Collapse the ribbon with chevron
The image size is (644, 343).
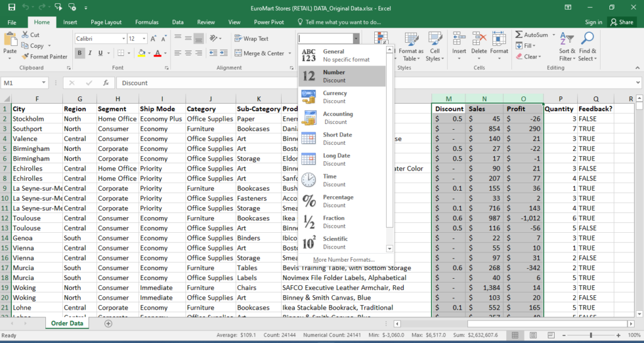tap(638, 68)
